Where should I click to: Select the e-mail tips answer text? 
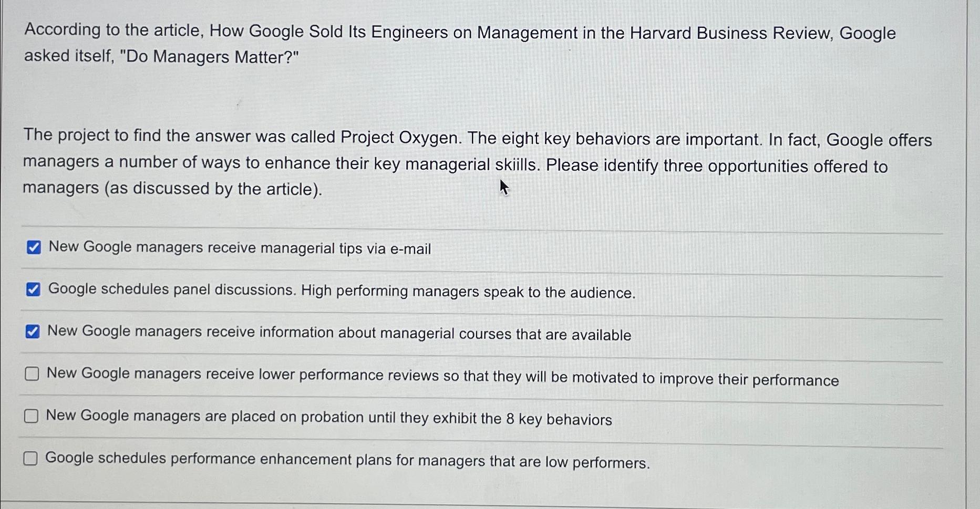pos(239,248)
